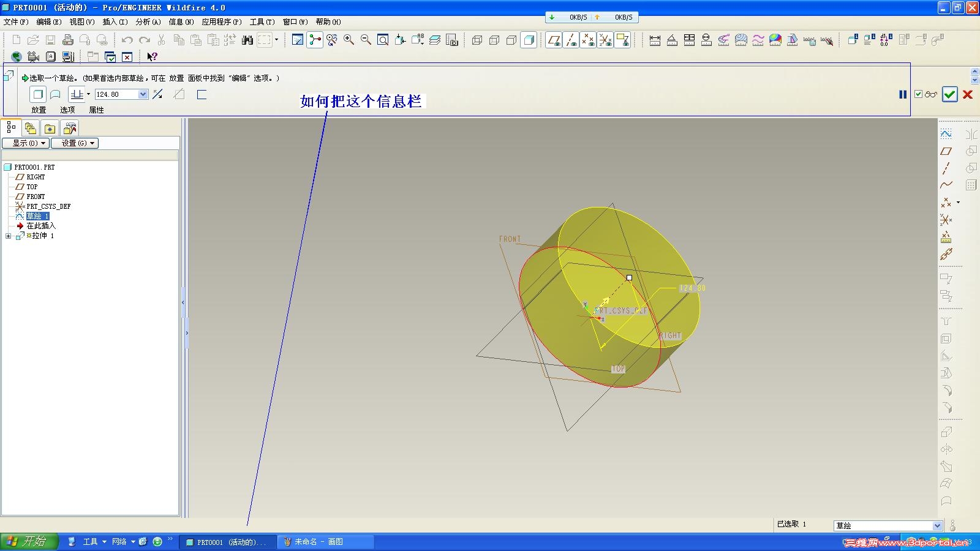Click the Datum Plane tool in right toolbar

pyautogui.click(x=946, y=151)
